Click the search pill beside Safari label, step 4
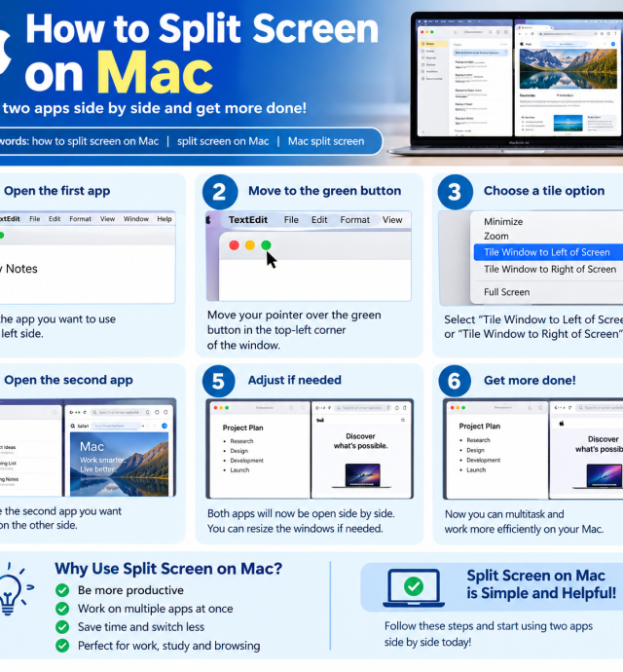623x672 pixels. tap(117, 426)
